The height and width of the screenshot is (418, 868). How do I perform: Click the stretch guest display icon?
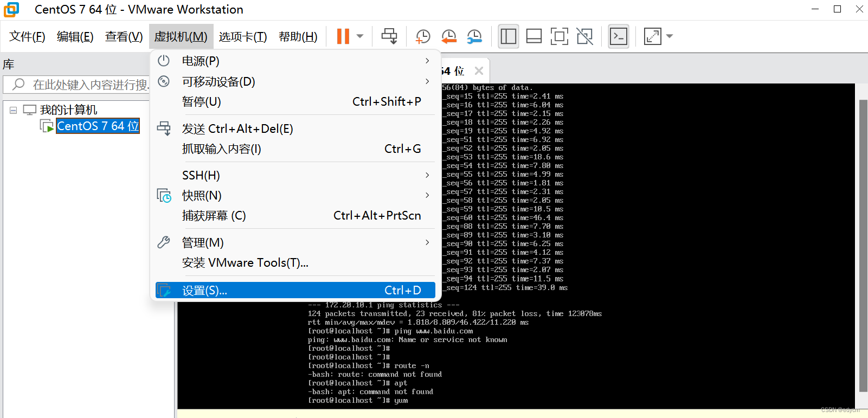pos(652,36)
